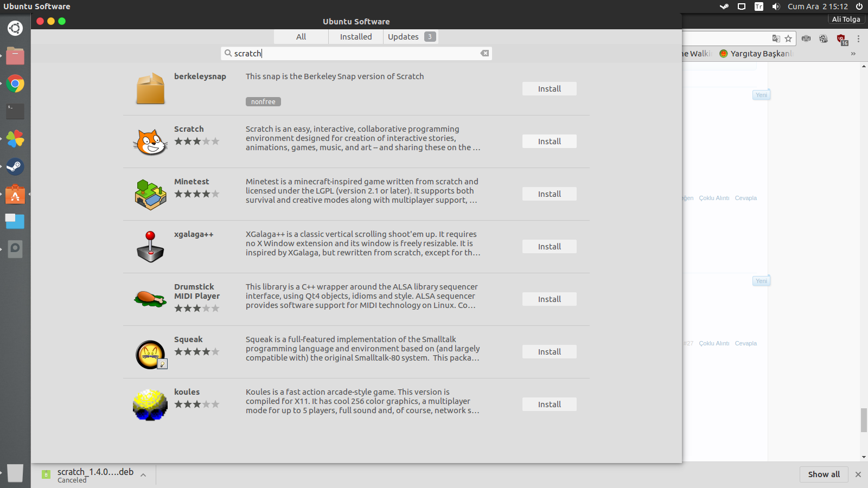Click the Chrome page vertical scrollbar thumb

coord(864,420)
